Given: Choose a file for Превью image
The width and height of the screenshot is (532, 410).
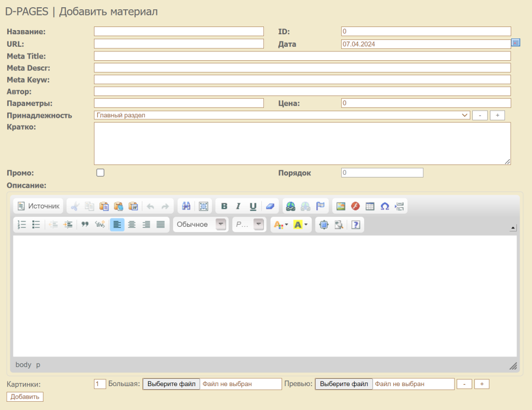Looking at the screenshot, I should (344, 384).
